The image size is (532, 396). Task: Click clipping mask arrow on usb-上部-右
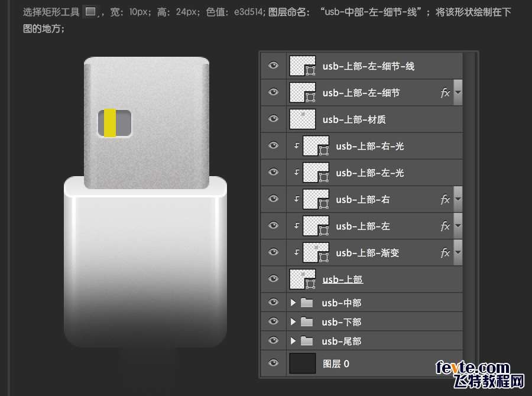point(297,199)
